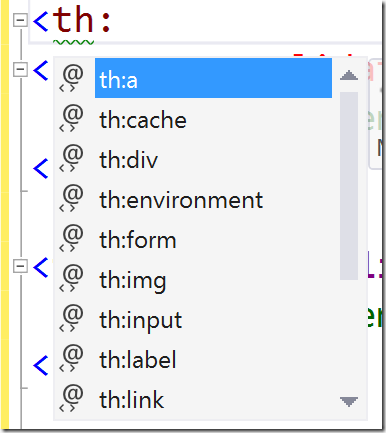The width and height of the screenshot is (386, 433).
Task: Click the tag helper icon beside th:form
Action: click(x=72, y=238)
